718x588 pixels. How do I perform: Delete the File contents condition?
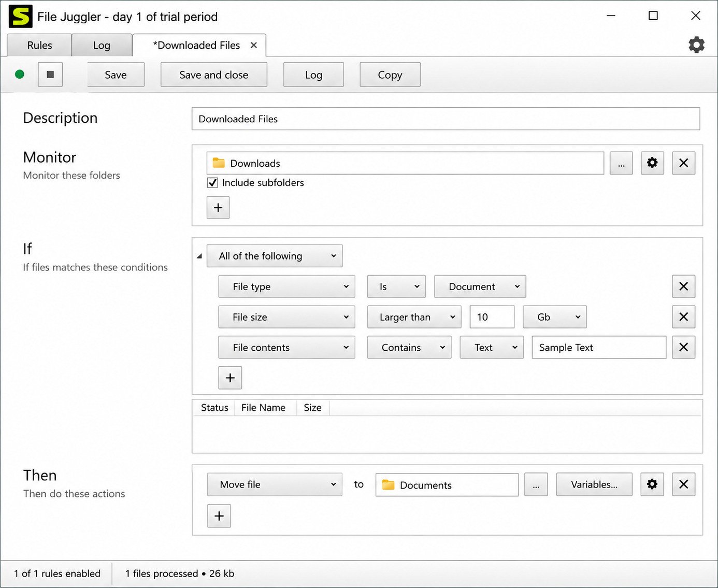(683, 348)
